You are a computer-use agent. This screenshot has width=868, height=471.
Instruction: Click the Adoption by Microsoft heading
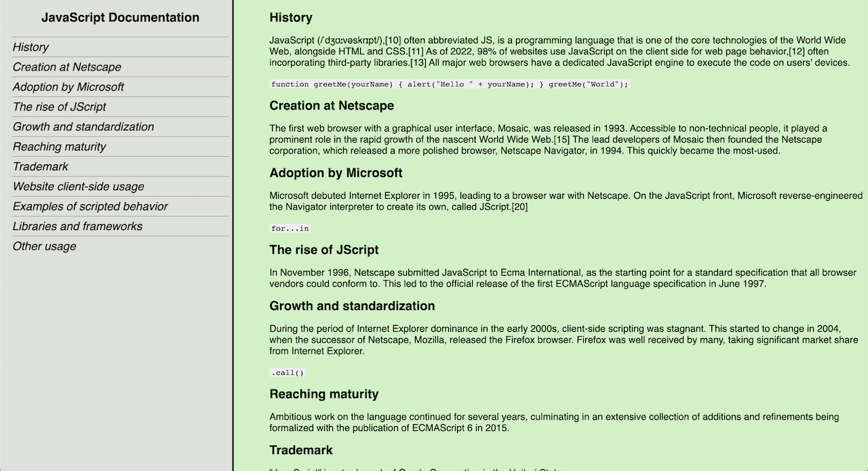tap(336, 172)
